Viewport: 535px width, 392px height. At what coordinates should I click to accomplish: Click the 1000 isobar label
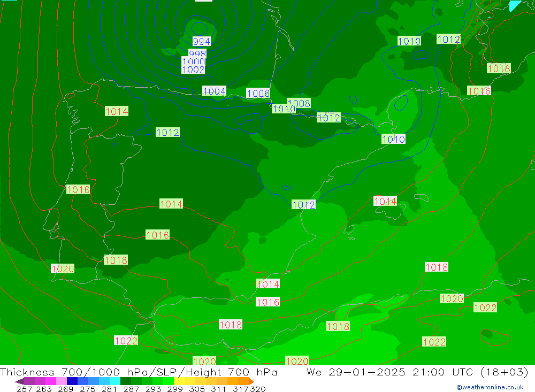194,62
